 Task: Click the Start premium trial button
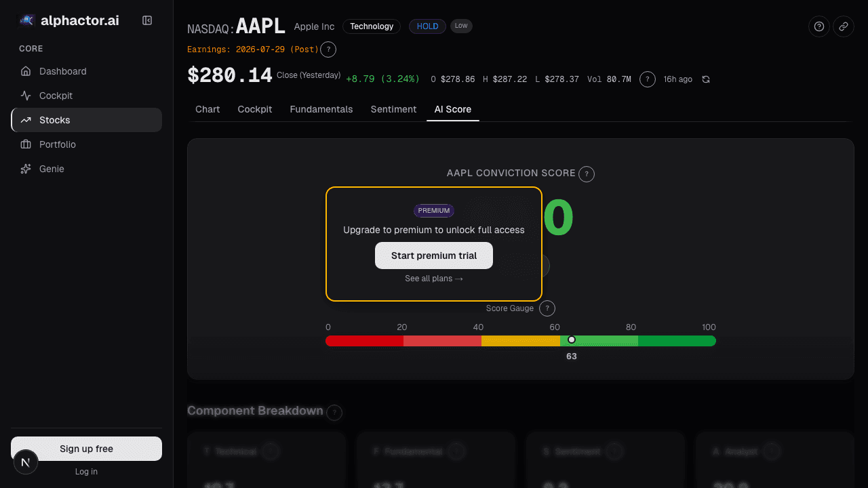click(x=434, y=256)
